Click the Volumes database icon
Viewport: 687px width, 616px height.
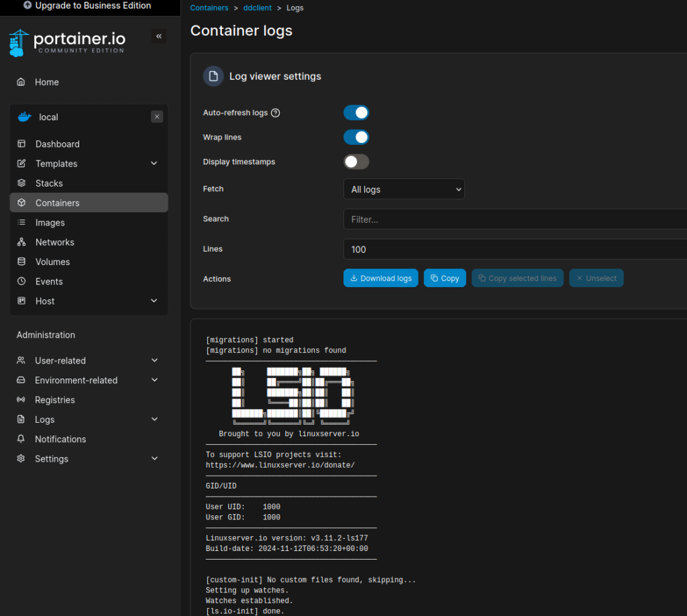tap(21, 262)
